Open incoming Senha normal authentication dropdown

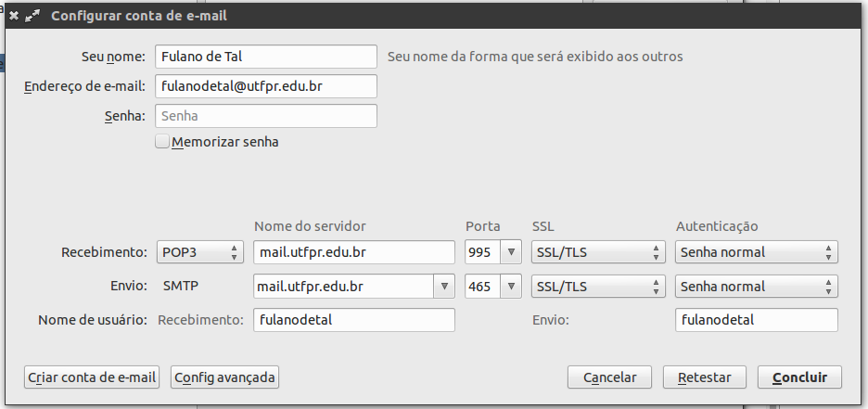tap(757, 252)
